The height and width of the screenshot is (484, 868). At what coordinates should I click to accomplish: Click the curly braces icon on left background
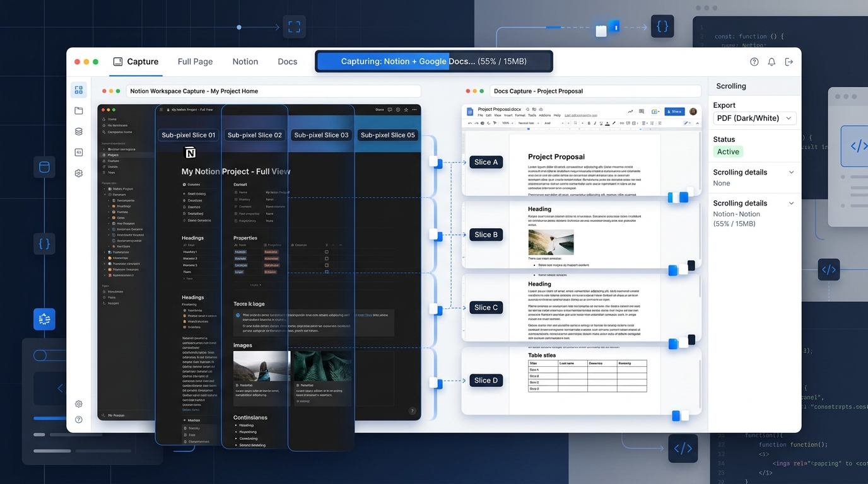point(44,243)
